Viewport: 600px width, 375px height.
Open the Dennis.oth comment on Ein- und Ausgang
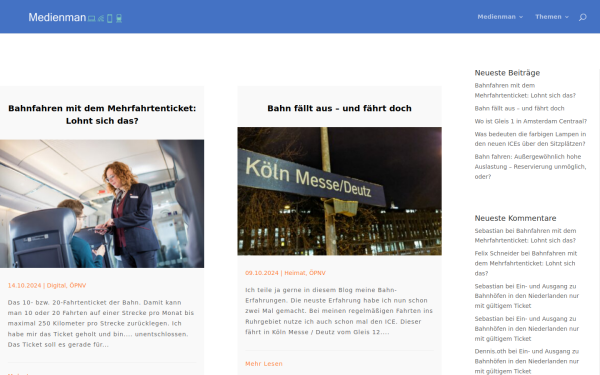527,361
